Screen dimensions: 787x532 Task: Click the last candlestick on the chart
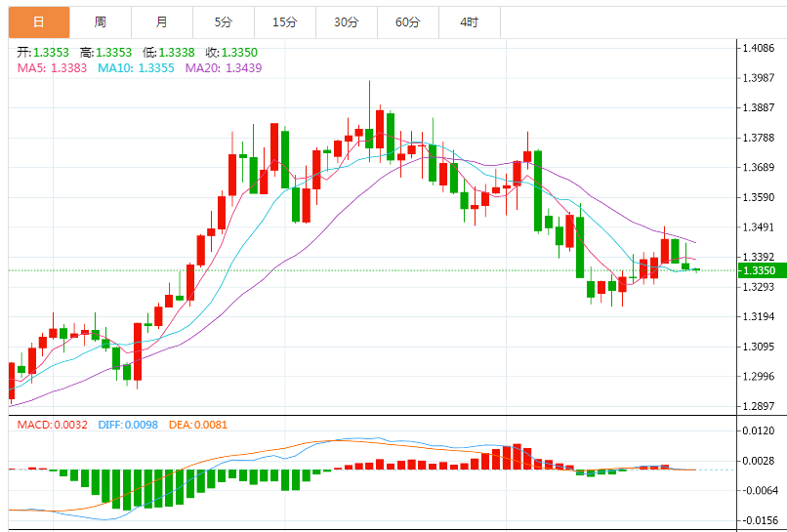click(x=696, y=270)
